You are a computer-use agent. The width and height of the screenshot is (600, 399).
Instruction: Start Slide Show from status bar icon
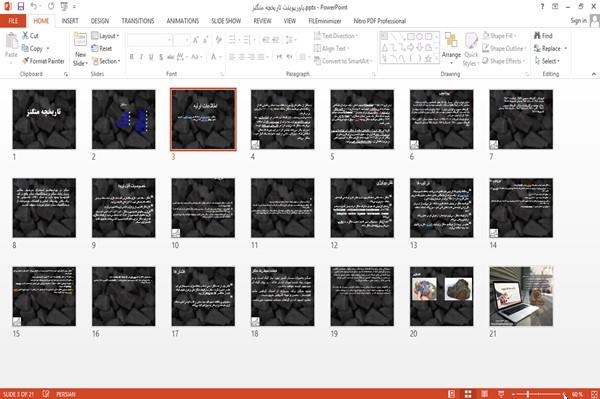point(501,394)
